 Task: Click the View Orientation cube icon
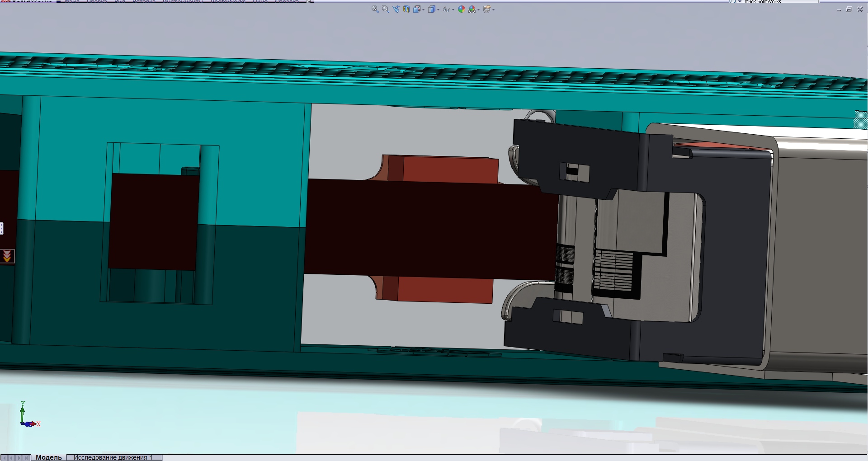pos(416,9)
